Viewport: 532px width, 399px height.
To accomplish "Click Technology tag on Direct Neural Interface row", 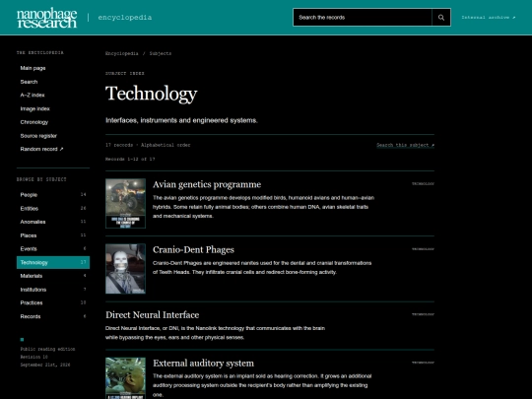I will click(x=423, y=314).
